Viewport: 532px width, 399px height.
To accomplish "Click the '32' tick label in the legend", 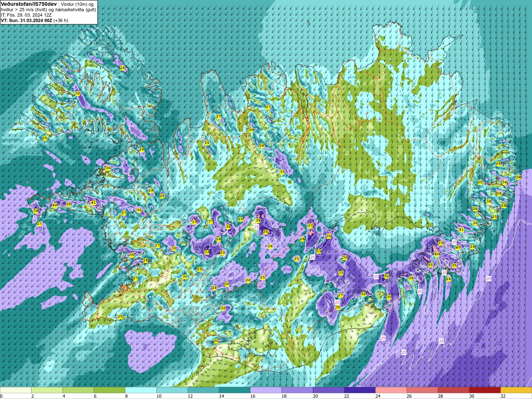I will [503, 396].
